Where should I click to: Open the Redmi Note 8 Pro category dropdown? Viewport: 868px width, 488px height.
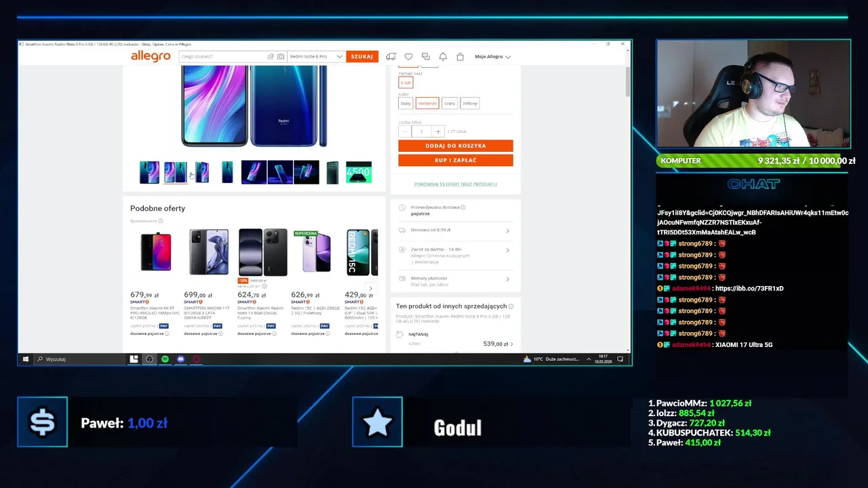[316, 57]
